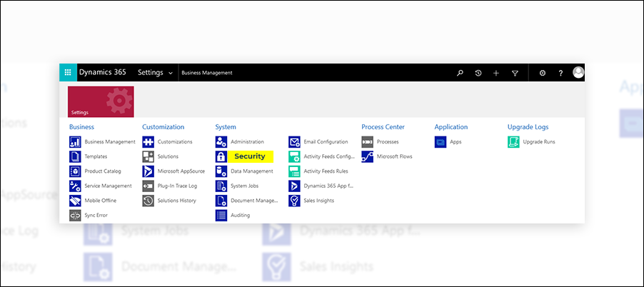Screen dimensions: 644x287
Task: Open Document Manage... text link
Action: tap(254, 201)
